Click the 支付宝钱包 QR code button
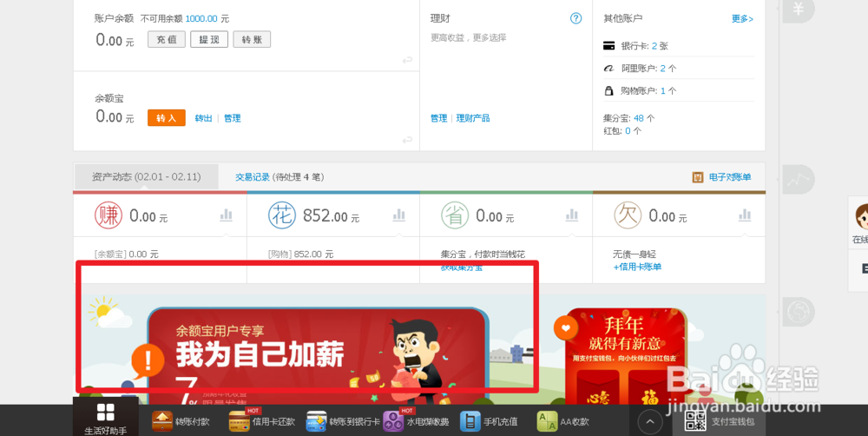 pos(720,421)
